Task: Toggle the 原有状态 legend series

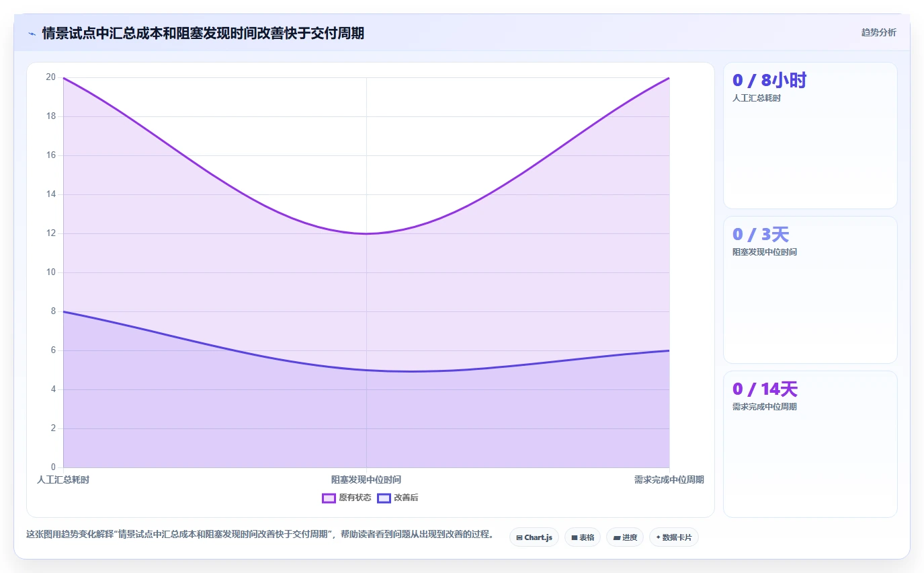Action: [347, 498]
